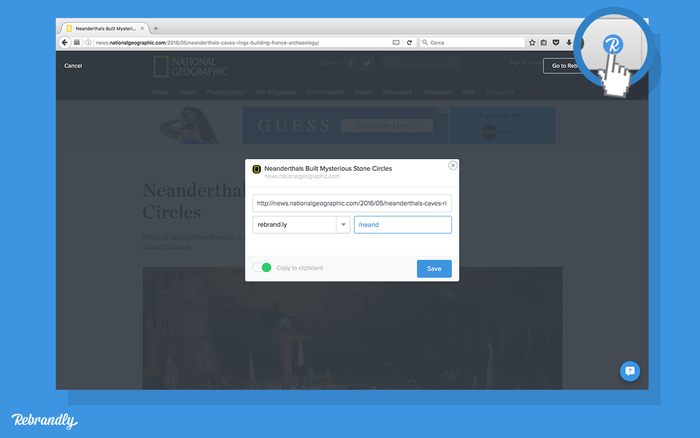The width and height of the screenshot is (700, 438).
Task: Click the destination URL field in dialog
Action: (352, 203)
